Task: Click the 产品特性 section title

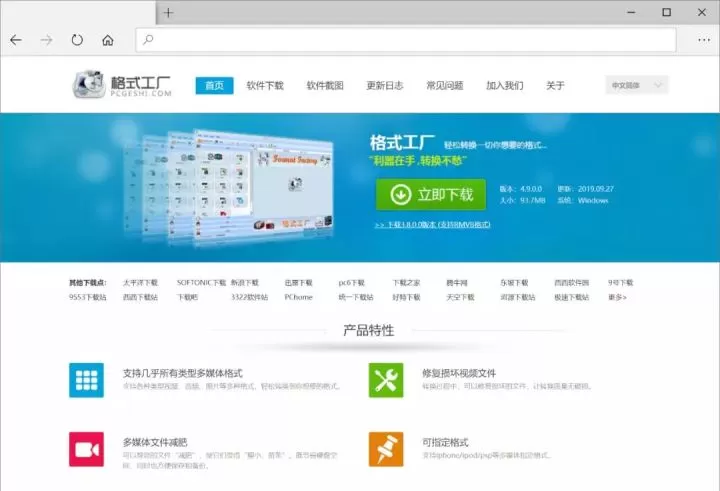Action: click(369, 330)
